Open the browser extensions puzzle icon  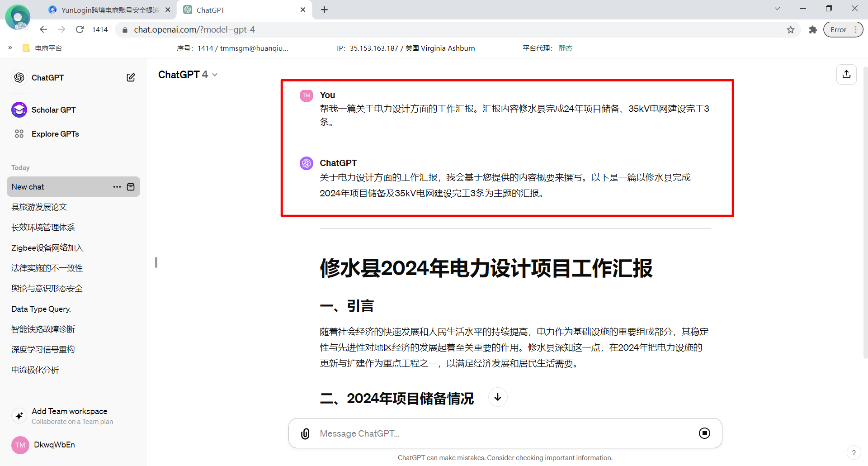[x=813, y=30]
